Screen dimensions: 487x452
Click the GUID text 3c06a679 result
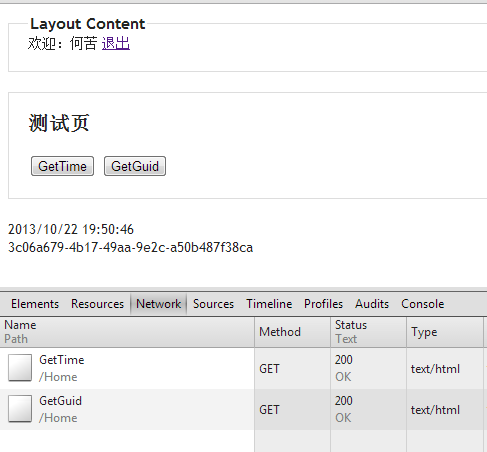tap(130, 248)
